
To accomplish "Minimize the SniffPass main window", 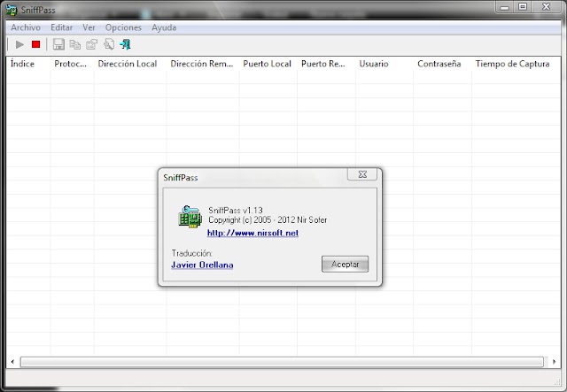I will tap(505, 7).
